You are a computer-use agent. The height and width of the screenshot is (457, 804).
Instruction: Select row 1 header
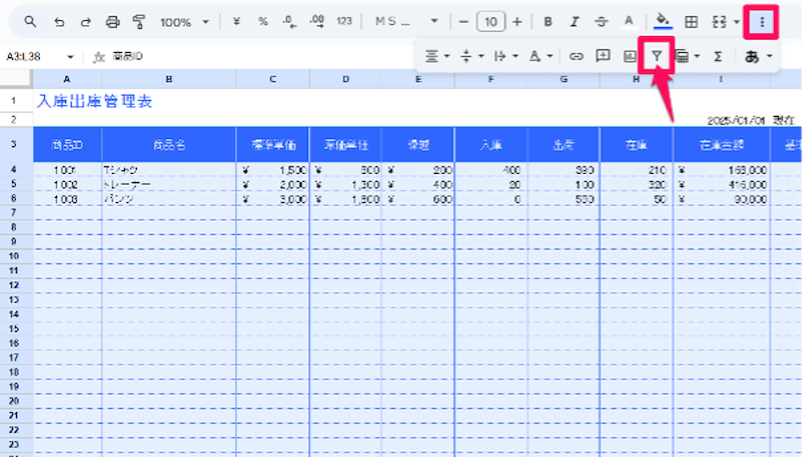[x=14, y=101]
